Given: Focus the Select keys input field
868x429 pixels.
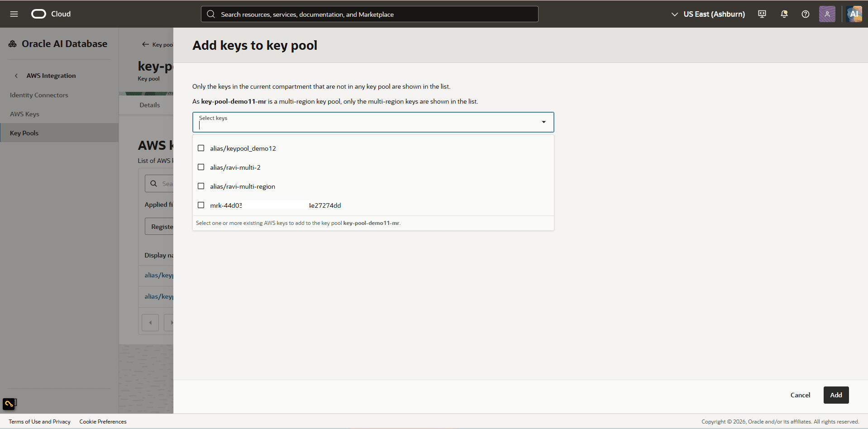Looking at the screenshot, I should point(373,122).
